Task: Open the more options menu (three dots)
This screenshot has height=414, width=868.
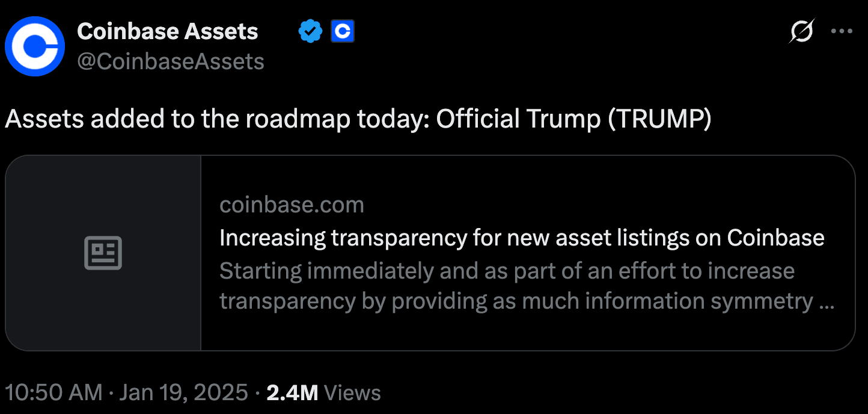Action: click(842, 31)
